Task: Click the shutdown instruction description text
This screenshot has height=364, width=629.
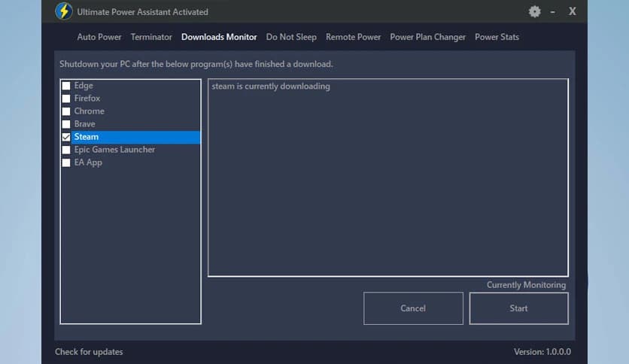Action: (x=196, y=64)
